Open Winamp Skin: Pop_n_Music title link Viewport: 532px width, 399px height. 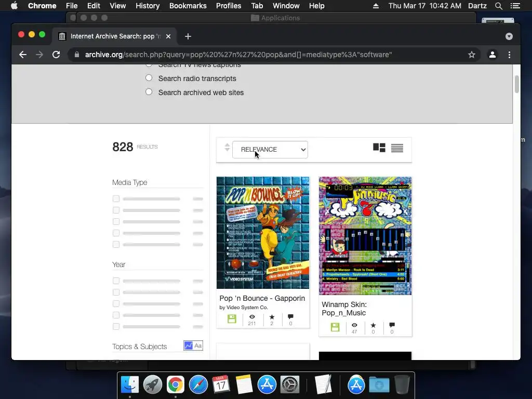[x=344, y=309]
